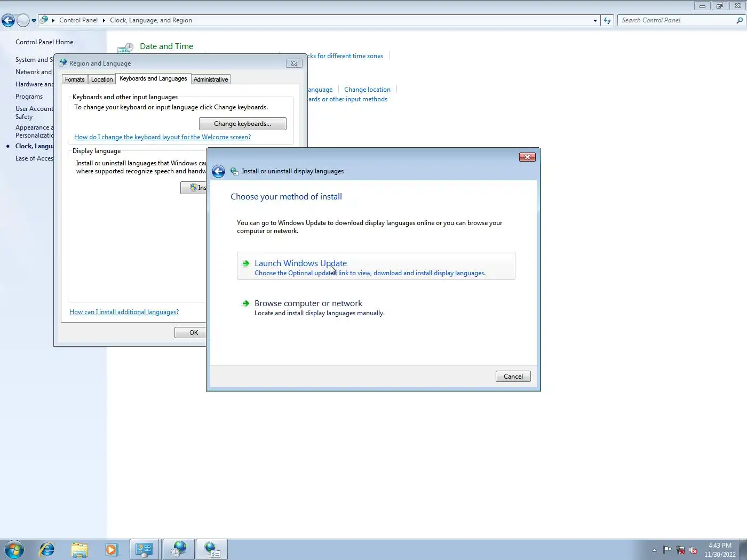Expand the breadcrumb arrow after Control Panel
Screen dimensions: 747x560
coord(104,20)
